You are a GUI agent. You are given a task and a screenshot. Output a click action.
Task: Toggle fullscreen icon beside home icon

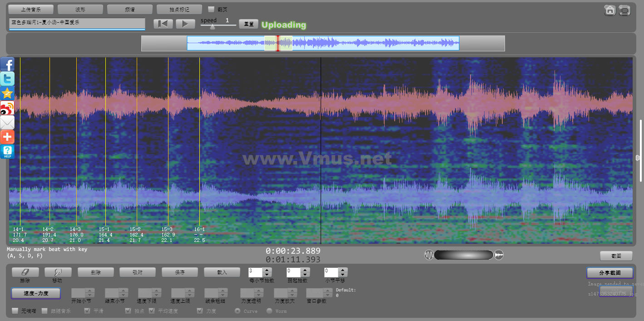624,10
